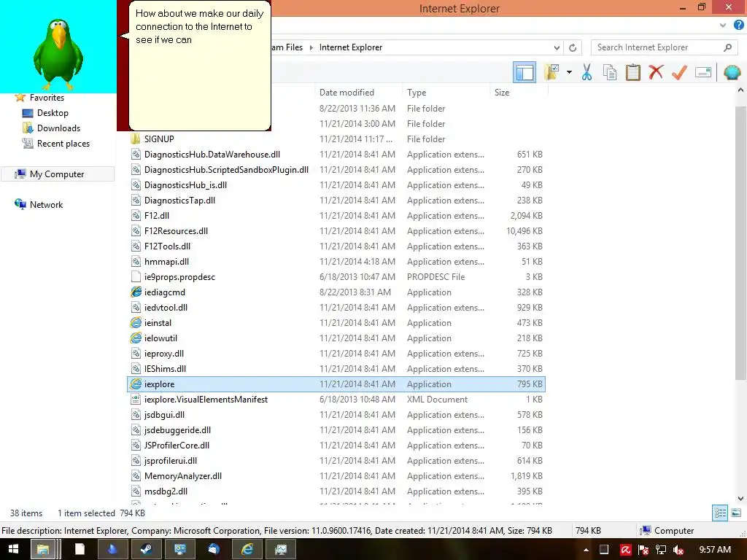Screen dimensions: 747x560
Task: Refresh the Internet Explorer folder view
Action: [x=573, y=47]
